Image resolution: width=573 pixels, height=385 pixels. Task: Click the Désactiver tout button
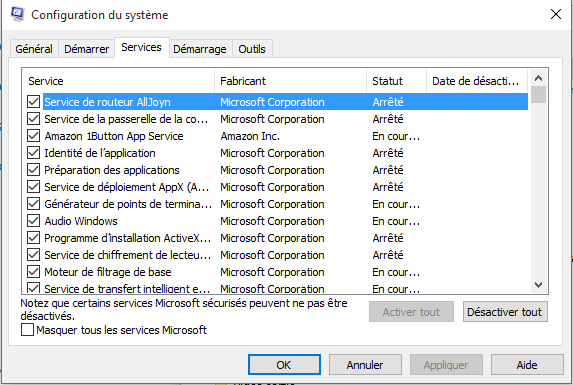point(505,312)
